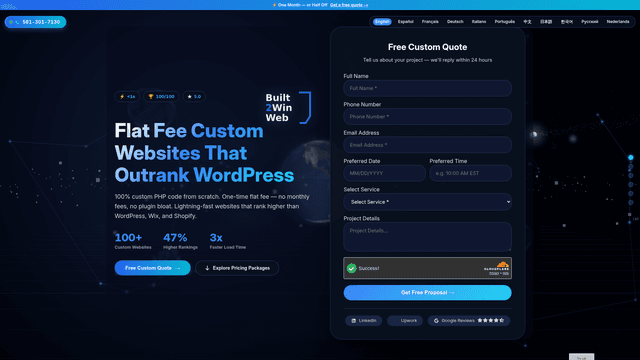The width and height of the screenshot is (640, 360).
Task: Click the '47%' Higher Rankings stat
Action: 180,241
